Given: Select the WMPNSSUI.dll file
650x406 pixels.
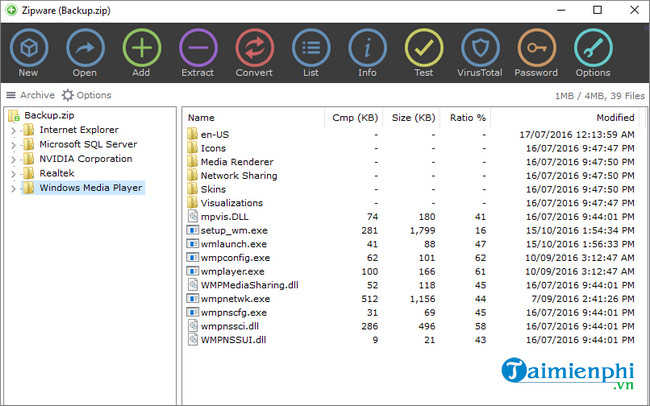Looking at the screenshot, I should pyautogui.click(x=410, y=340).
